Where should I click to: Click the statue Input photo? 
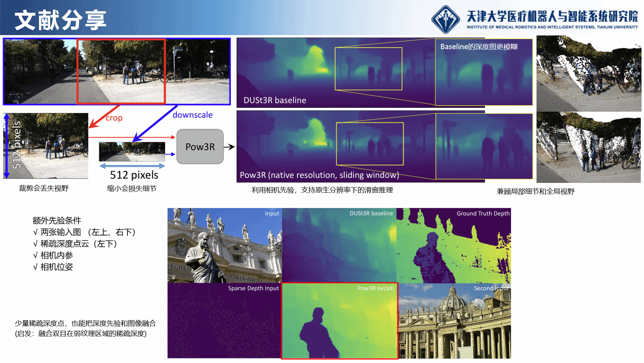[224, 246]
